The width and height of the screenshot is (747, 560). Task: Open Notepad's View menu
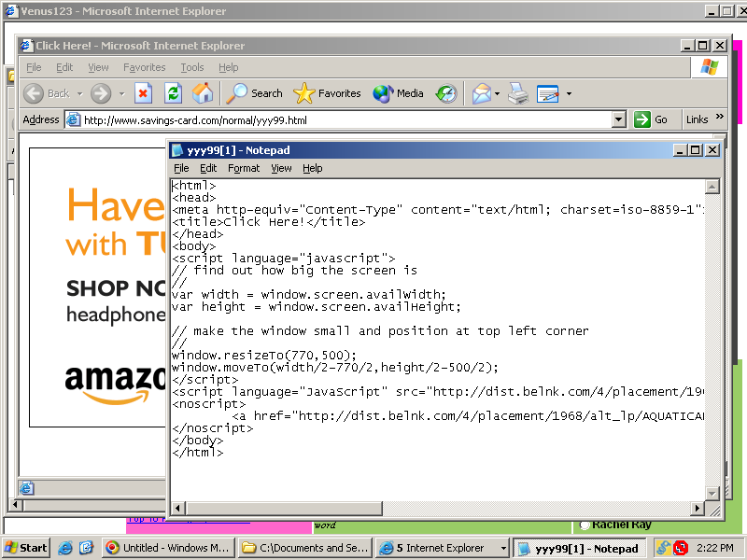pos(281,168)
